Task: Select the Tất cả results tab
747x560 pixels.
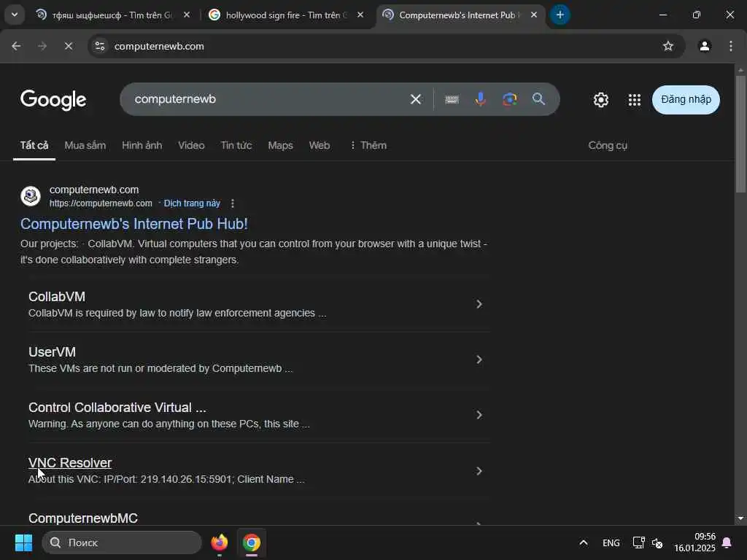Action: point(34,145)
